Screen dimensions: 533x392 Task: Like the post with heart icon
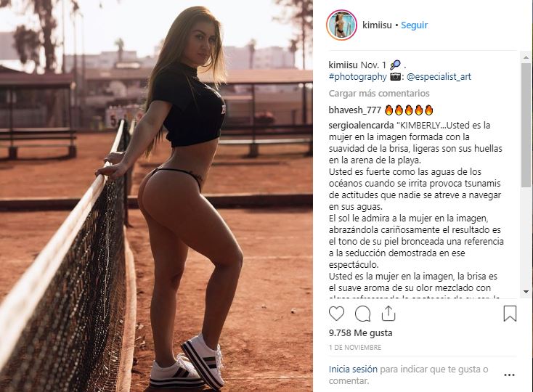click(336, 314)
